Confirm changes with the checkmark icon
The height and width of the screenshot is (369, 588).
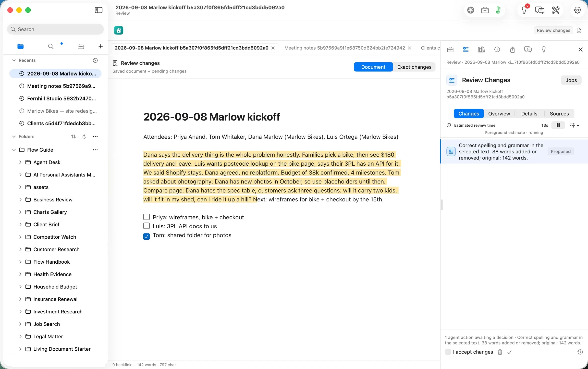tap(510, 352)
